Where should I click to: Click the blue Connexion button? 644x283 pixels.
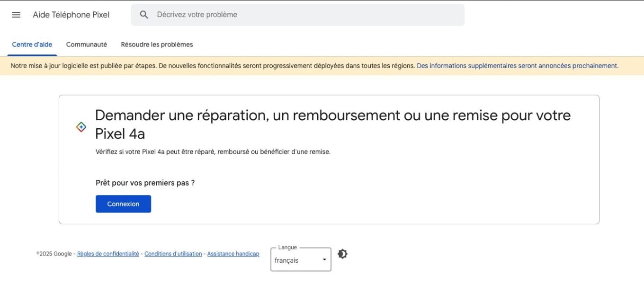[123, 204]
